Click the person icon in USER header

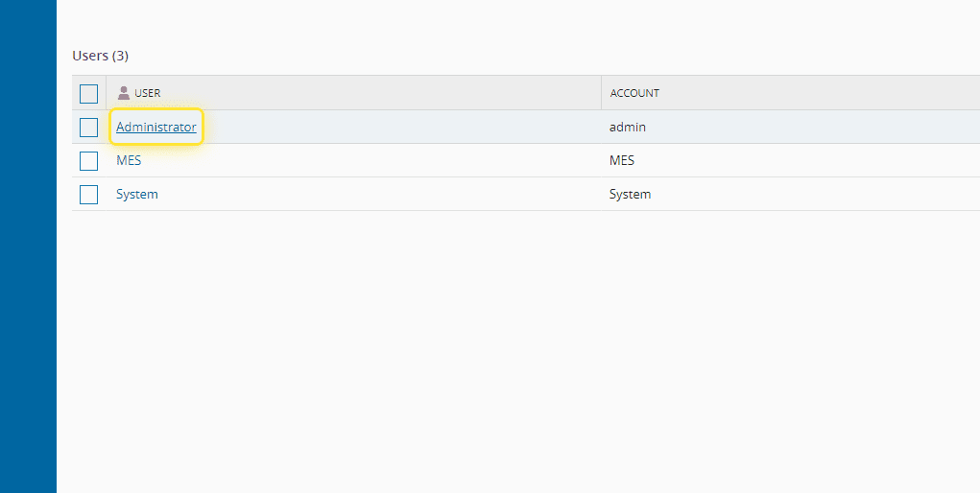tap(123, 93)
